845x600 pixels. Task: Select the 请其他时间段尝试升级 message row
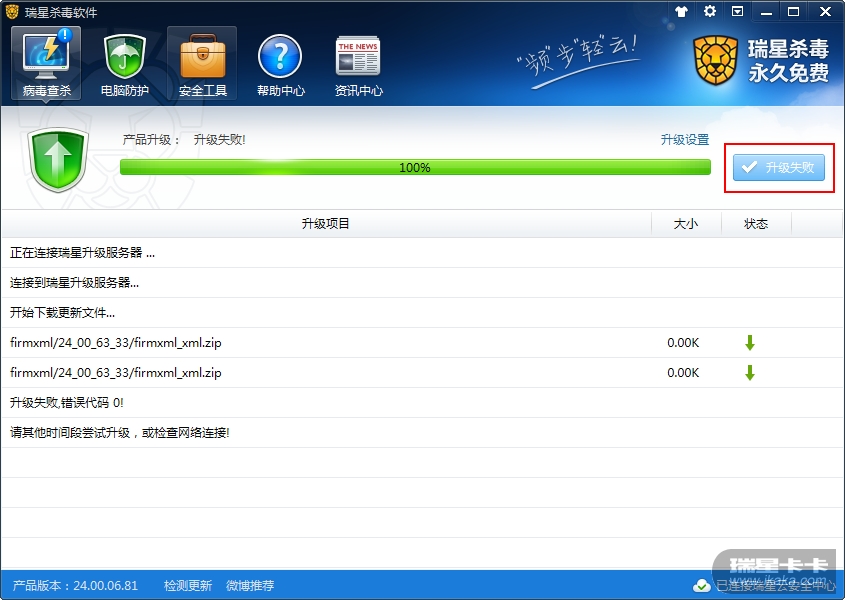[422, 432]
